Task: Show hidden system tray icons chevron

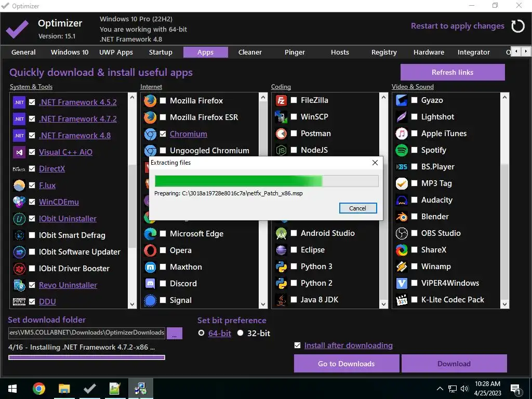Action: 440,389
